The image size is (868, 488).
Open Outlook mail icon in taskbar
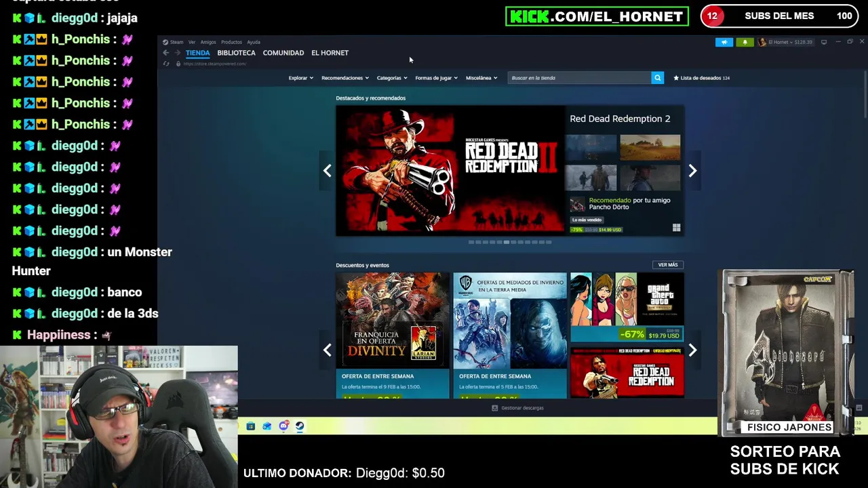pos(267,426)
